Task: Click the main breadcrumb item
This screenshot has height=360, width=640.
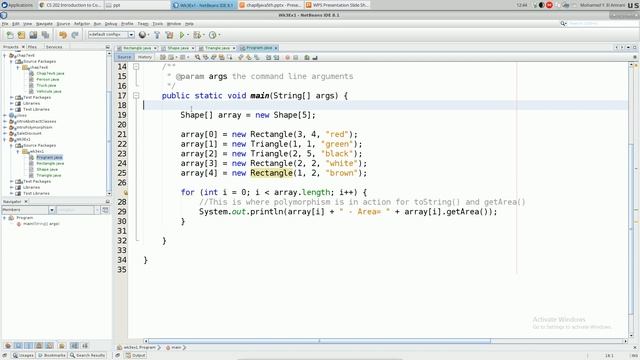Action: pyautogui.click(x=176, y=347)
